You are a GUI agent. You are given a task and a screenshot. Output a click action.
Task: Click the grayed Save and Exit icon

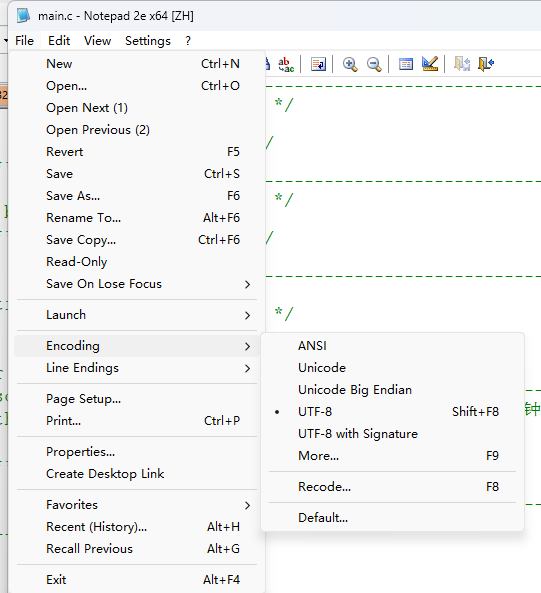[x=462, y=64]
